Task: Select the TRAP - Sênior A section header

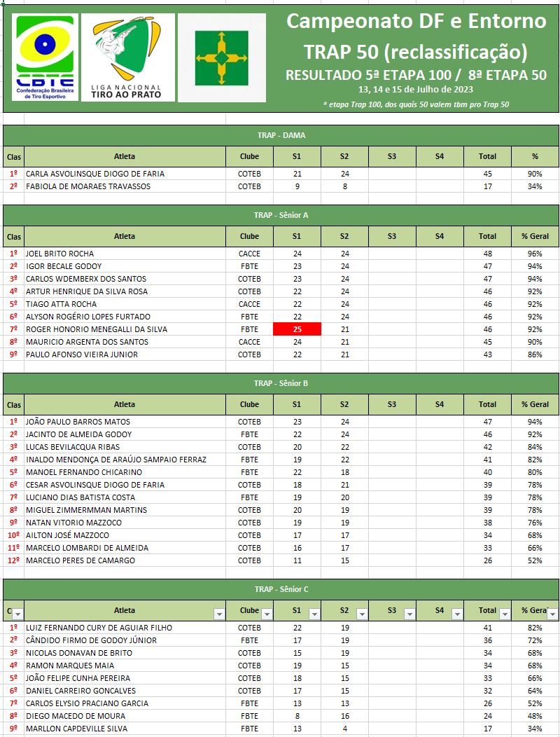Action: point(281,215)
